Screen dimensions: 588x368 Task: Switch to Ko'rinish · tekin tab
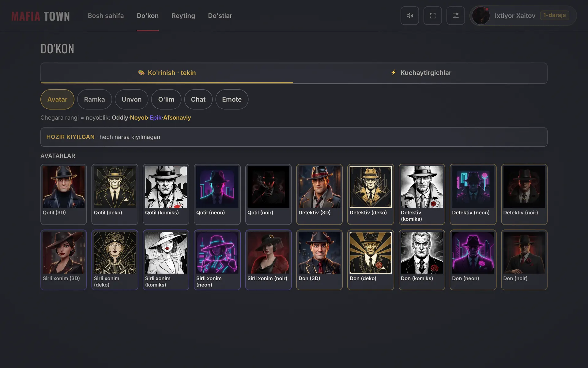pyautogui.click(x=167, y=73)
